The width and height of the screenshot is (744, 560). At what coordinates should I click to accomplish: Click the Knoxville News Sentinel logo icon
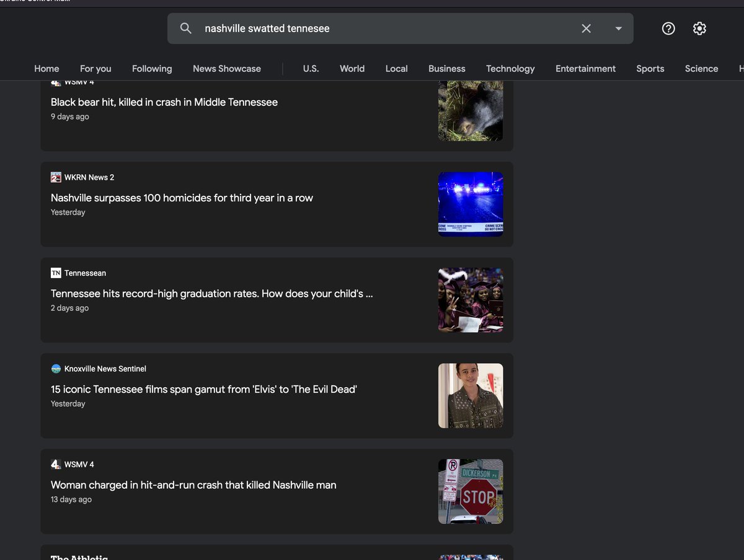point(56,369)
